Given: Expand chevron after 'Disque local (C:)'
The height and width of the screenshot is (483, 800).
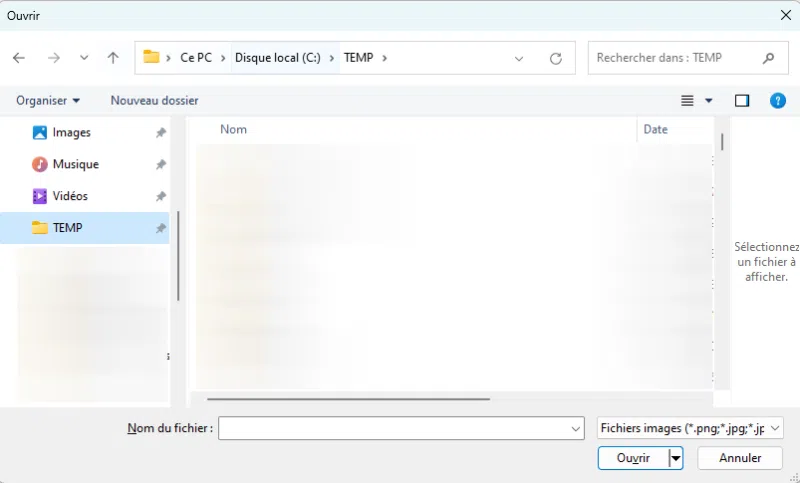Looking at the screenshot, I should click(x=332, y=58).
